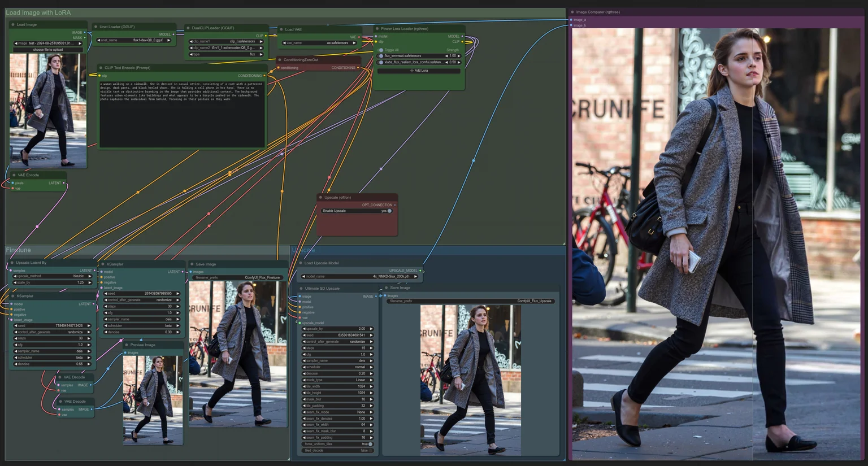Click right arrow of unet_name selector
868x466 pixels.
[x=168, y=40]
